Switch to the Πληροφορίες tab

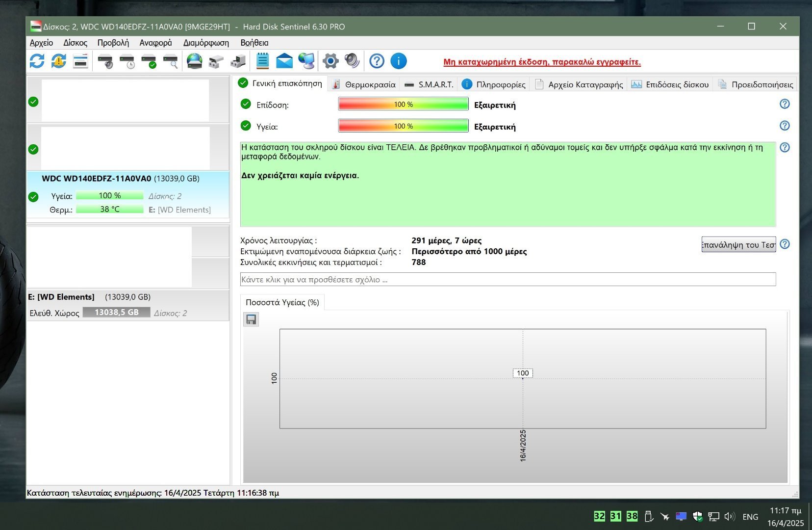pos(494,84)
